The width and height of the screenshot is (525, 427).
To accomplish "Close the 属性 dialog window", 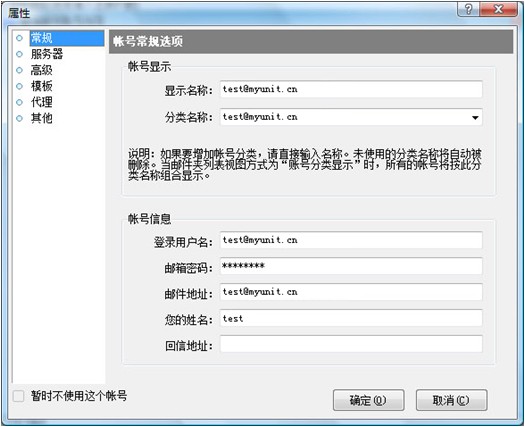I will (x=498, y=9).
